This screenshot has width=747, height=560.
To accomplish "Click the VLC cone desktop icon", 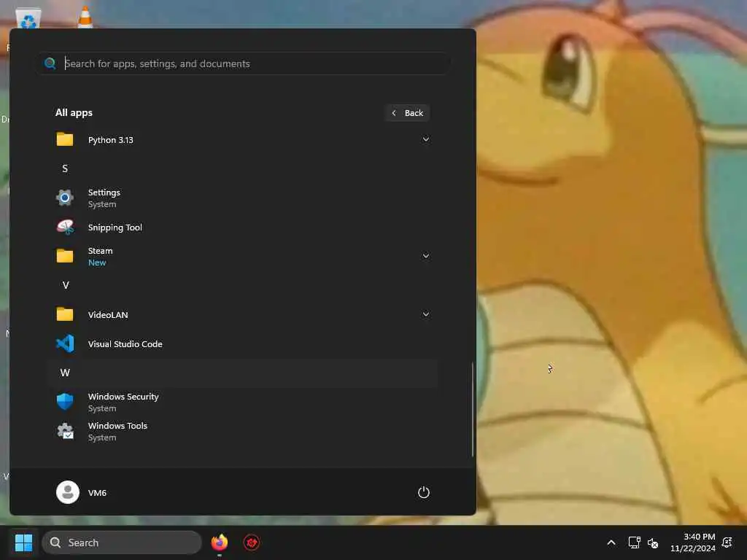I will (x=85, y=17).
